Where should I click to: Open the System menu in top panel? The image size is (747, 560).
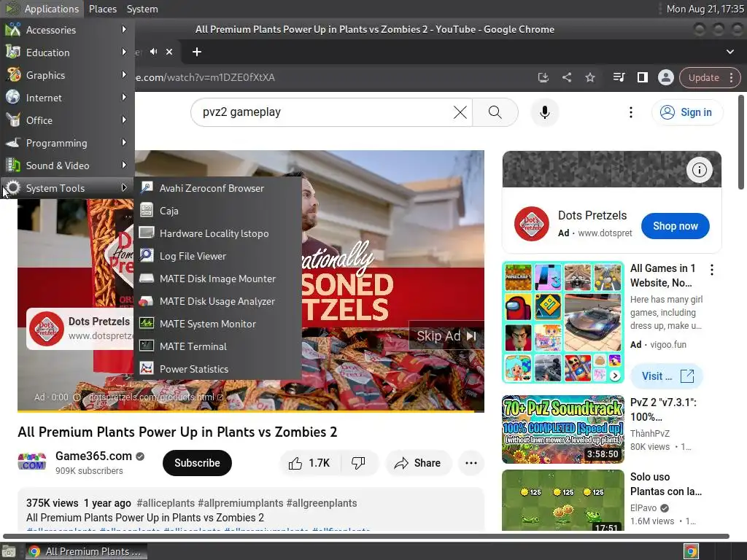[142, 9]
